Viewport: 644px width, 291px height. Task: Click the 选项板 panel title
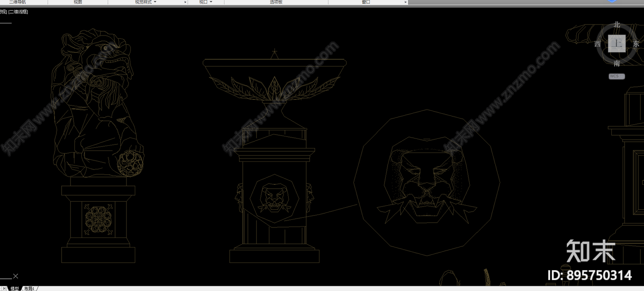pyautogui.click(x=276, y=2)
